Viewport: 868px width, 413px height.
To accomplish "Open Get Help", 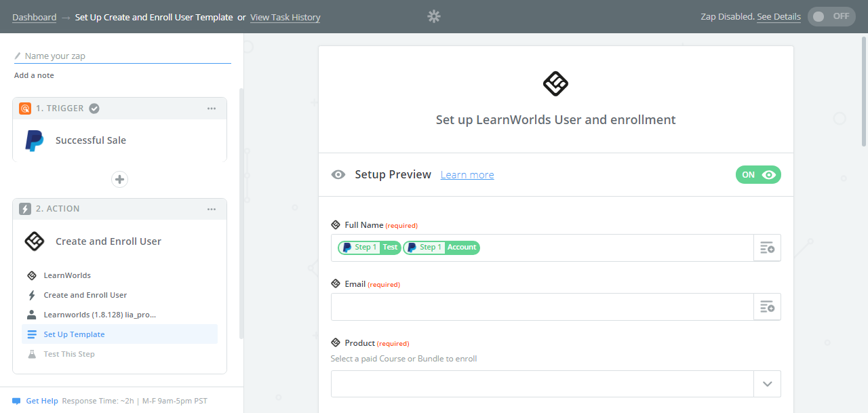I will [42, 401].
